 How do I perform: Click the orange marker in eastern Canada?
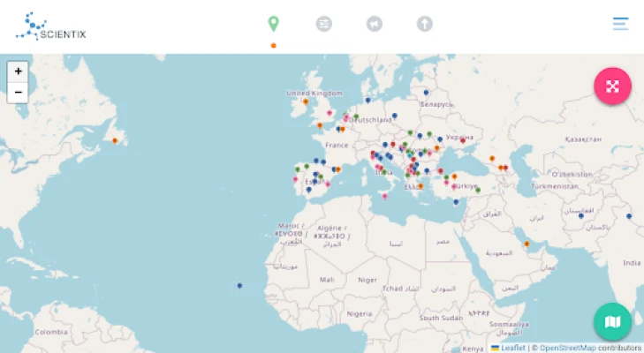click(115, 140)
